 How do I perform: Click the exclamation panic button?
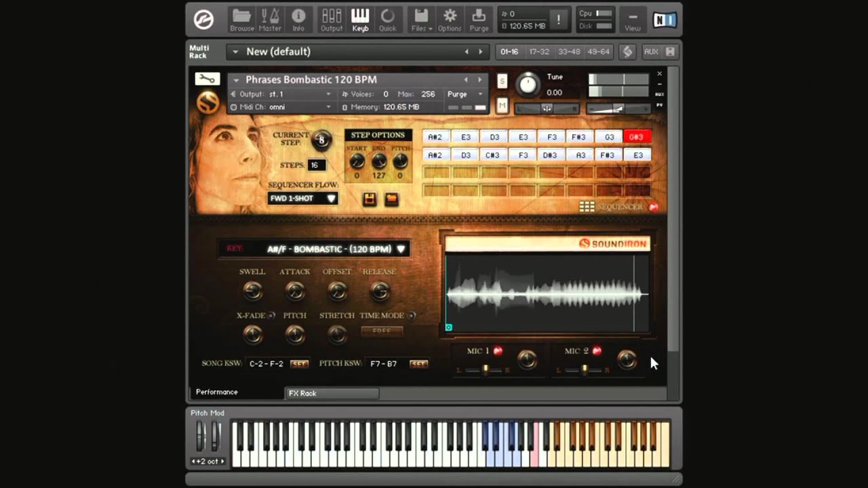tap(558, 20)
